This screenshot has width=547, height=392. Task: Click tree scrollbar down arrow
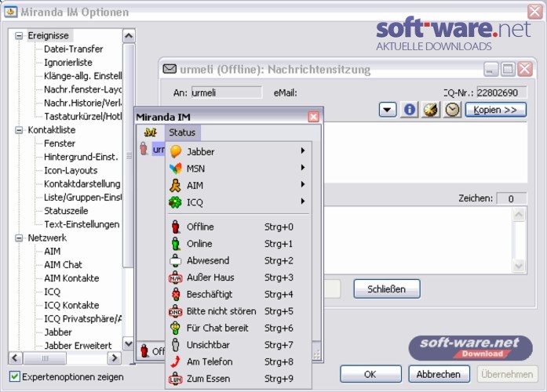point(129,343)
